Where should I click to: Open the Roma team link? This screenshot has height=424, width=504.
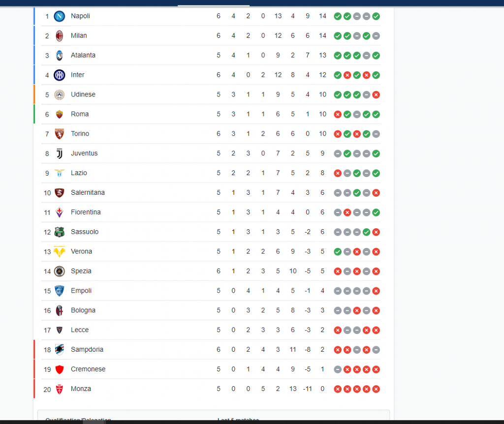[x=80, y=114]
